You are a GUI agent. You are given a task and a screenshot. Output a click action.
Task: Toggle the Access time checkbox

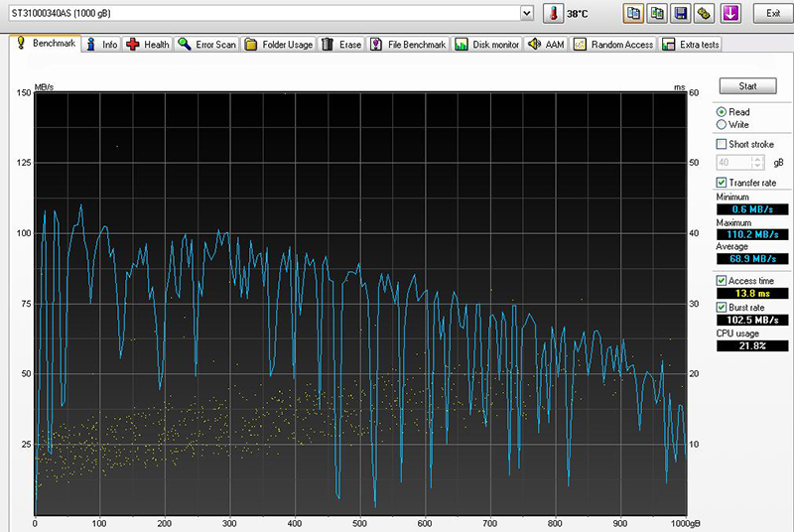722,281
